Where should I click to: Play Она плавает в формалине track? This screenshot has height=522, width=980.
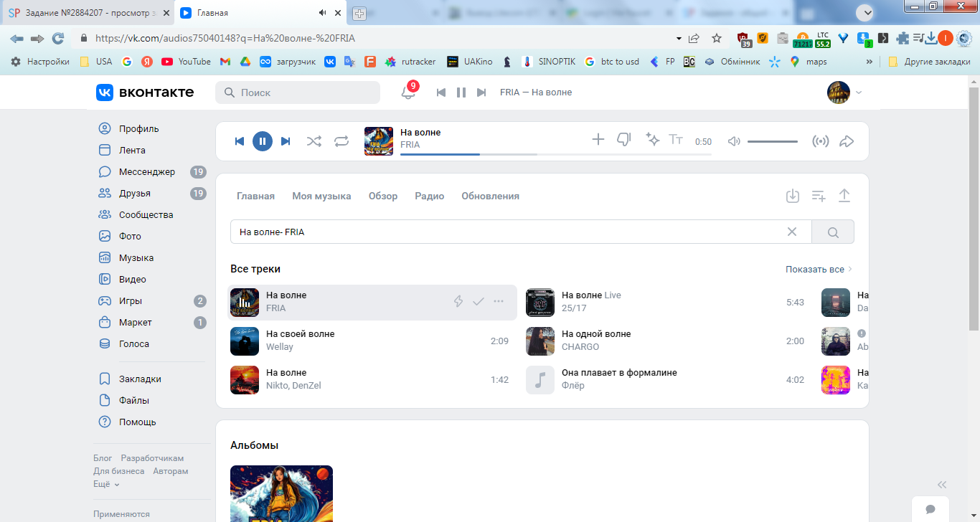pos(540,380)
